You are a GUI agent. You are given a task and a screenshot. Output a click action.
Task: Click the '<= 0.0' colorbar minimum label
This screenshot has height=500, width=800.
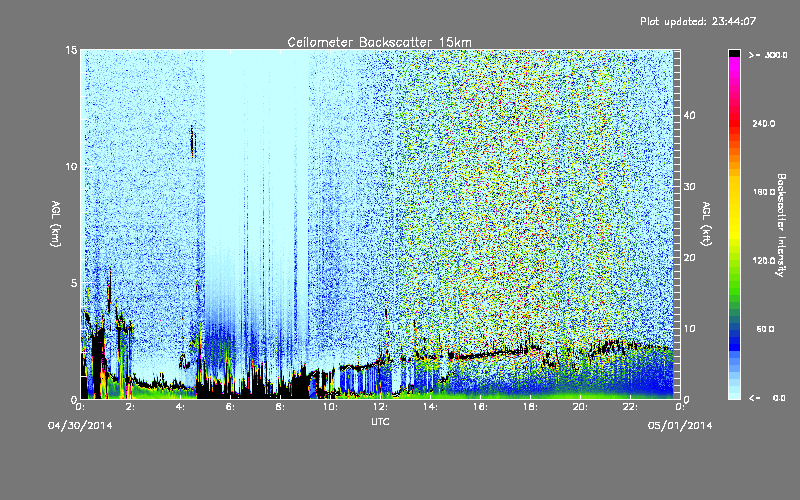click(x=767, y=398)
